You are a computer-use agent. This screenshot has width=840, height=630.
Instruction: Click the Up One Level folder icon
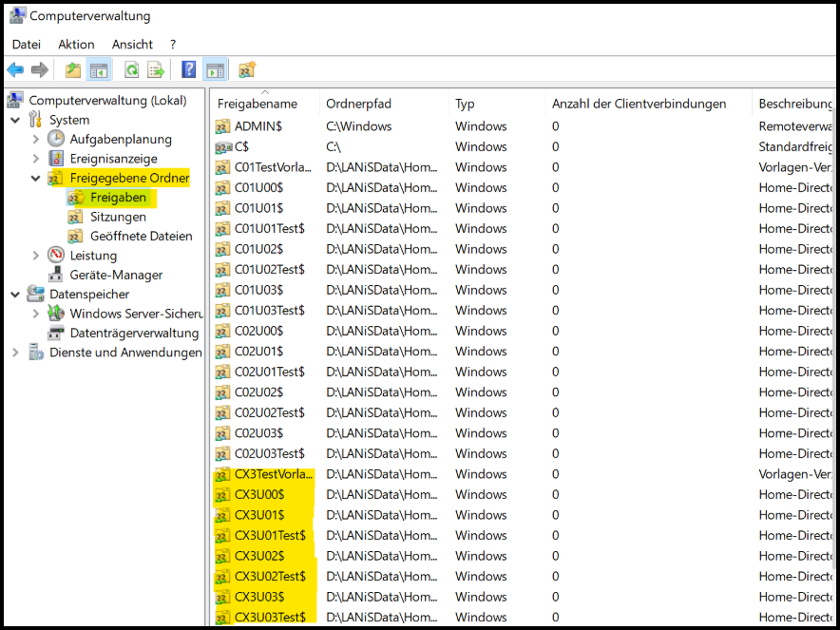[73, 69]
